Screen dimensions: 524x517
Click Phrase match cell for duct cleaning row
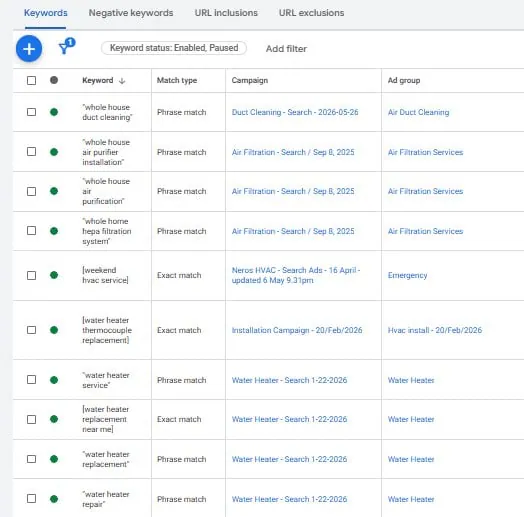pos(181,112)
